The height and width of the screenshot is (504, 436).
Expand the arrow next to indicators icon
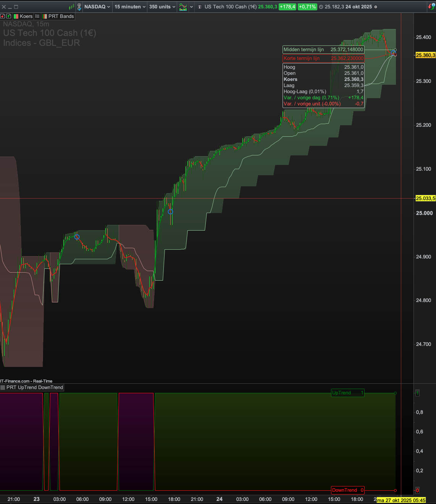tap(192, 7)
